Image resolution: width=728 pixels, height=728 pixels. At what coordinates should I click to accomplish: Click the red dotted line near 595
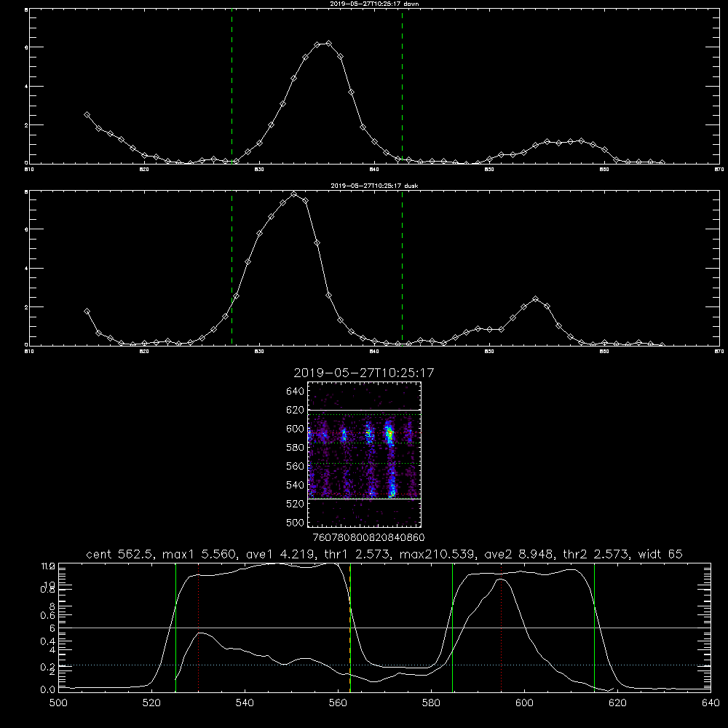pyautogui.click(x=502, y=627)
